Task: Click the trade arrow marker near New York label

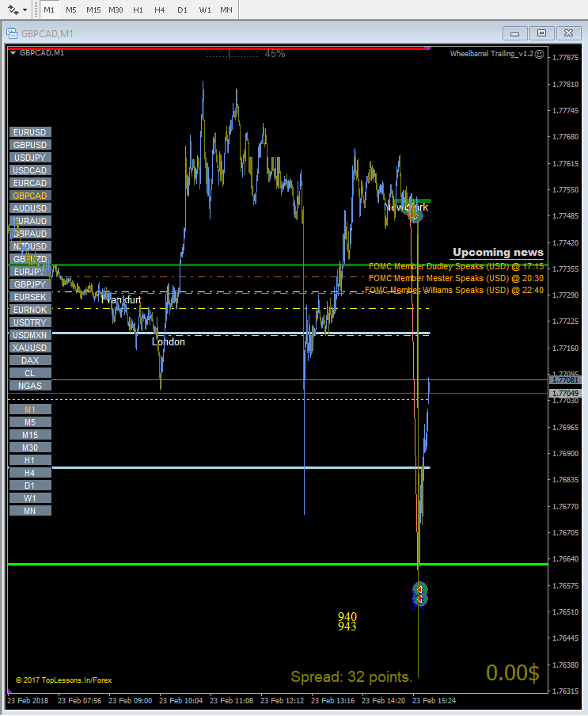Action: 415,214
